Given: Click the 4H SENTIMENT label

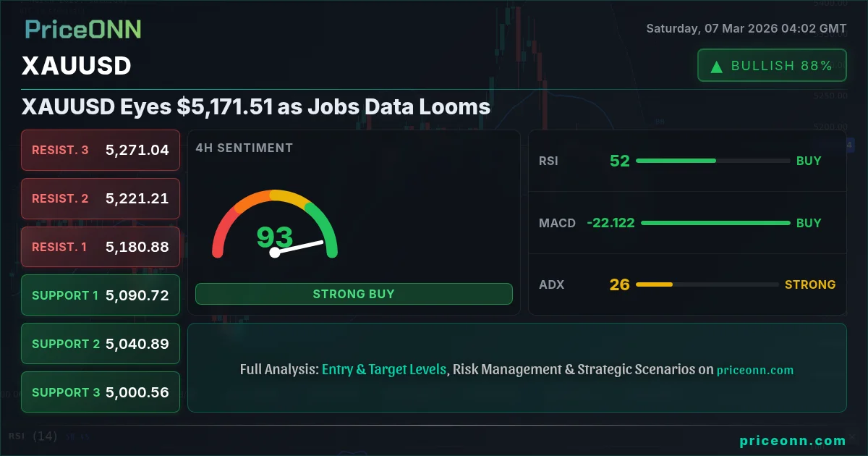Looking at the screenshot, I should 244,148.
